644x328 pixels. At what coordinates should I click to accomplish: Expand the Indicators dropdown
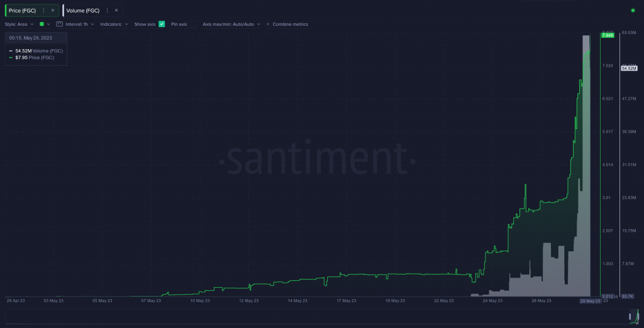114,25
